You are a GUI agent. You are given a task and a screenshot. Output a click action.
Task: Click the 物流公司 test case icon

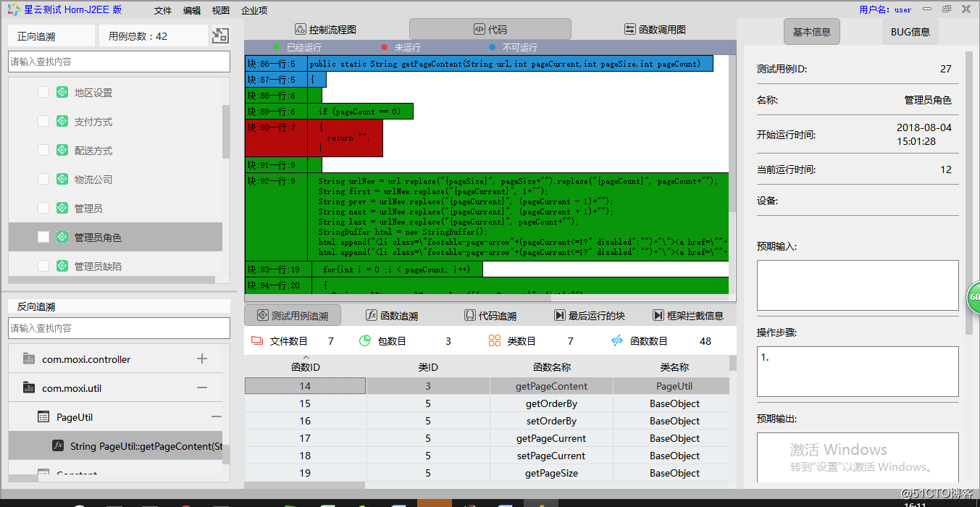(x=62, y=180)
